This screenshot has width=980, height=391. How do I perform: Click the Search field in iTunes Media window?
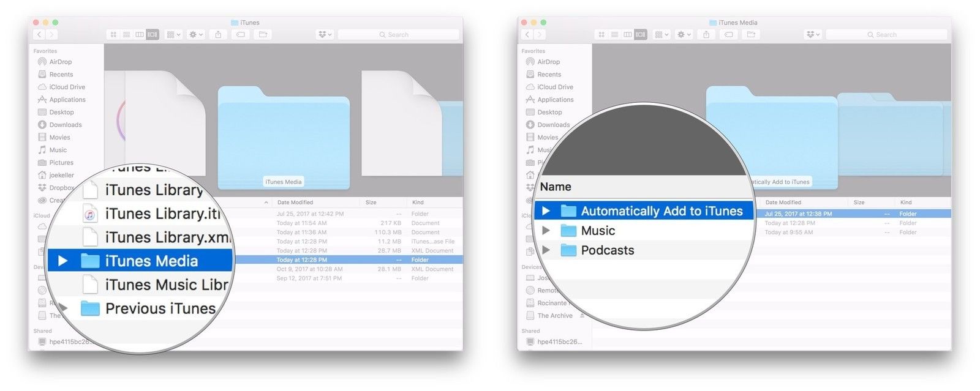click(886, 35)
